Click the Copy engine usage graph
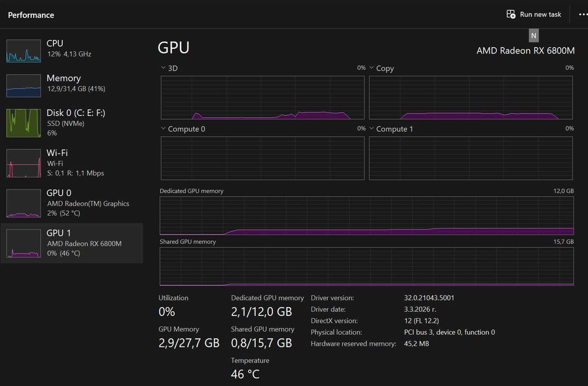Image resolution: width=588 pixels, height=386 pixels. 470,98
